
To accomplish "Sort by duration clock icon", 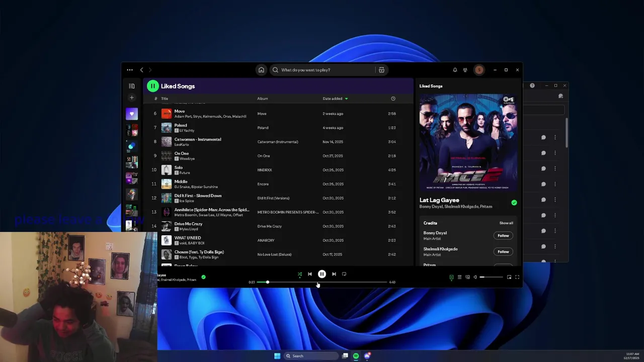I will click(x=393, y=99).
